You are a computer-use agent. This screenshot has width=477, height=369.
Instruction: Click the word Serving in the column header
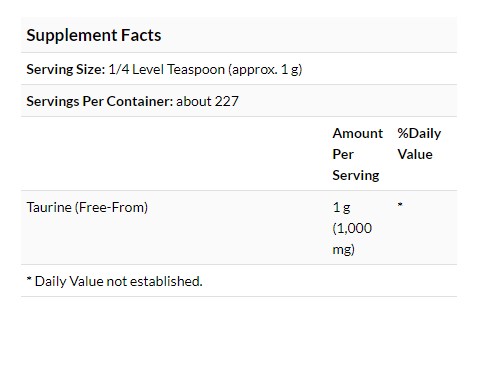click(x=356, y=175)
